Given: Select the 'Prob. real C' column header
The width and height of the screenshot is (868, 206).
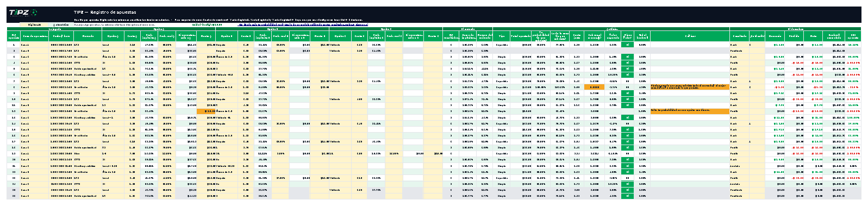Looking at the screenshot, I should tap(394, 36).
